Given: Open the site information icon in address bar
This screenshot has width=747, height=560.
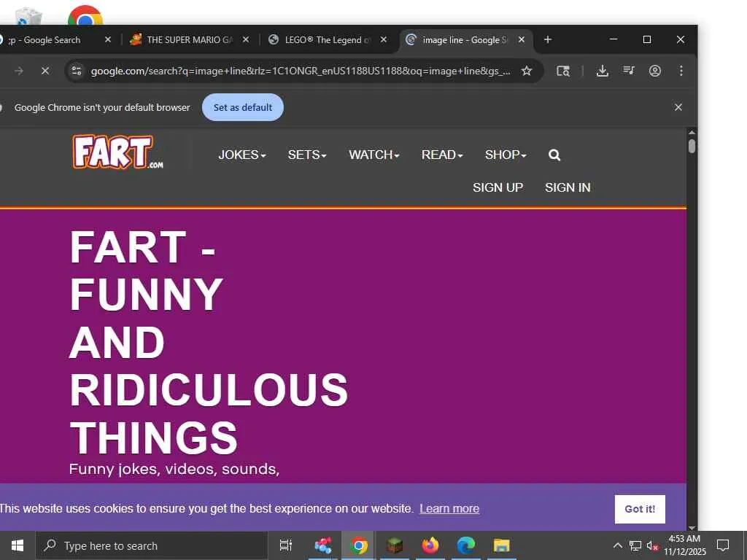Looking at the screenshot, I should tap(76, 71).
